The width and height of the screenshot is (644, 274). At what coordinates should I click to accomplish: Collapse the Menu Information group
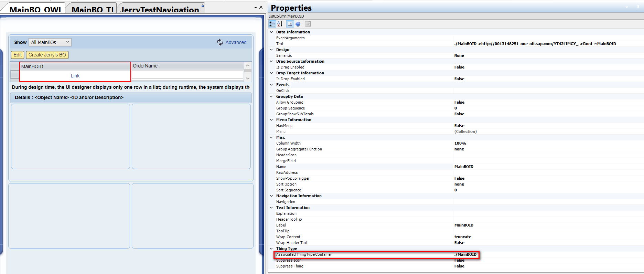coord(271,120)
